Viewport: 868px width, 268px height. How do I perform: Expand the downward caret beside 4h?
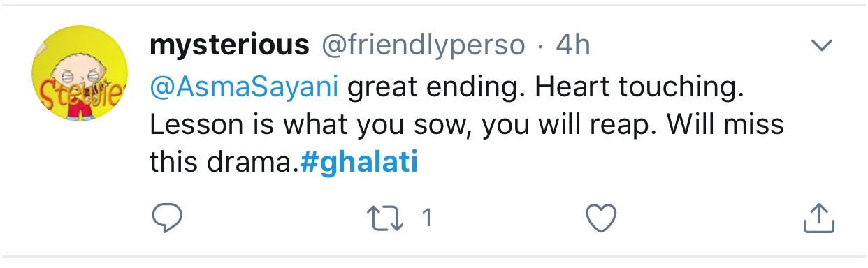[x=821, y=46]
